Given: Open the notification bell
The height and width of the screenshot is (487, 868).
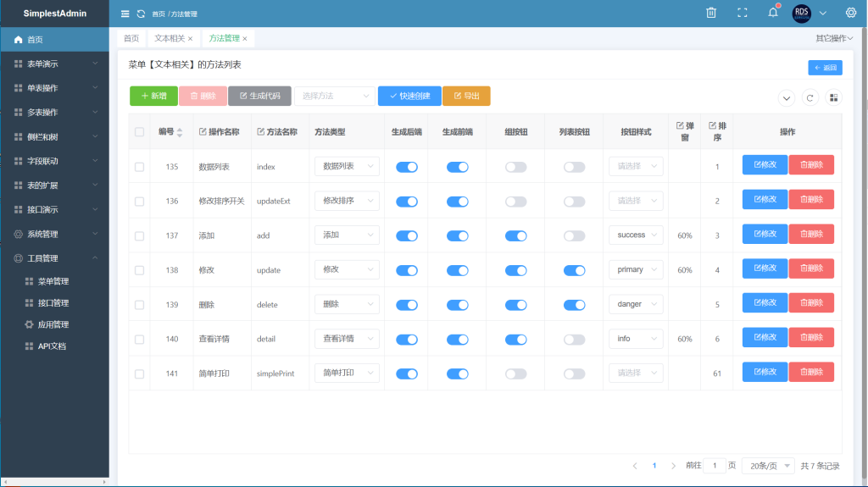Looking at the screenshot, I should click(x=772, y=13).
